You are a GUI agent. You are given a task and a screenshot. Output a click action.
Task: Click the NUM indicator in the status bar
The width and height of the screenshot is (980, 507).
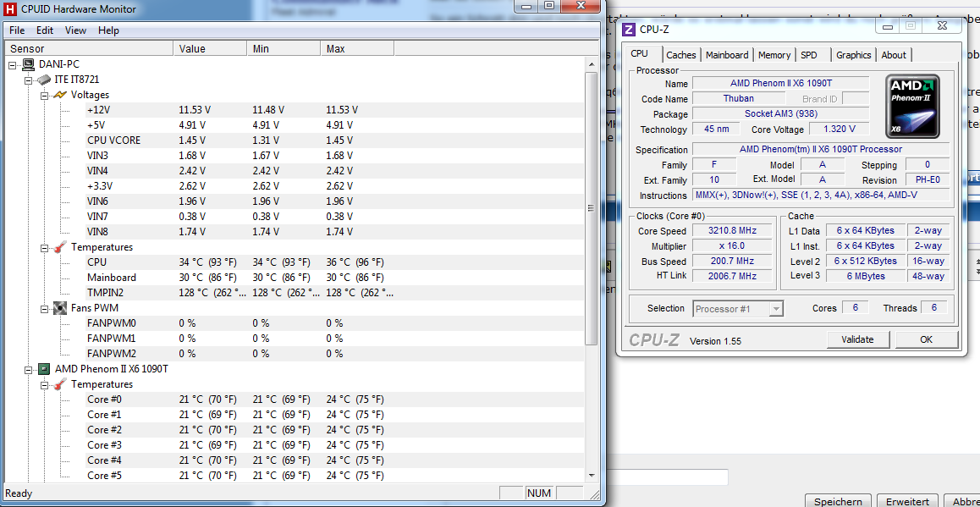tap(539, 493)
